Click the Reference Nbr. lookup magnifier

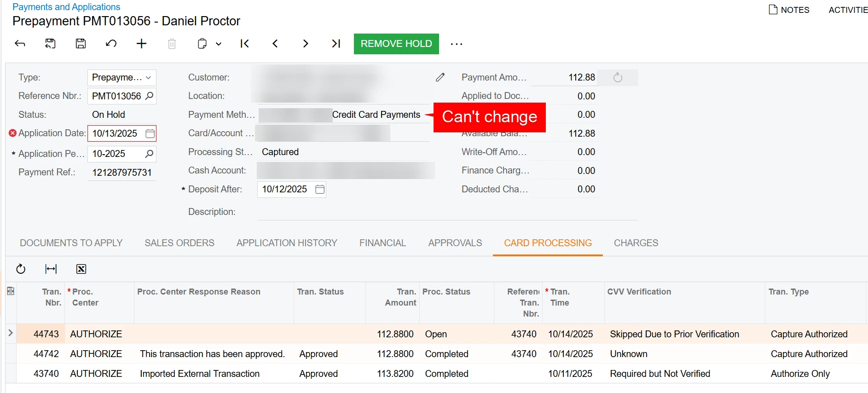coord(149,96)
